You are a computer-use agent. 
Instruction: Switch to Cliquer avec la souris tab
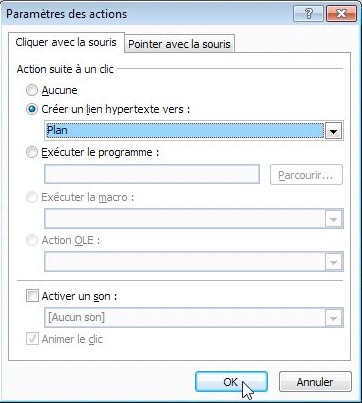(x=66, y=42)
